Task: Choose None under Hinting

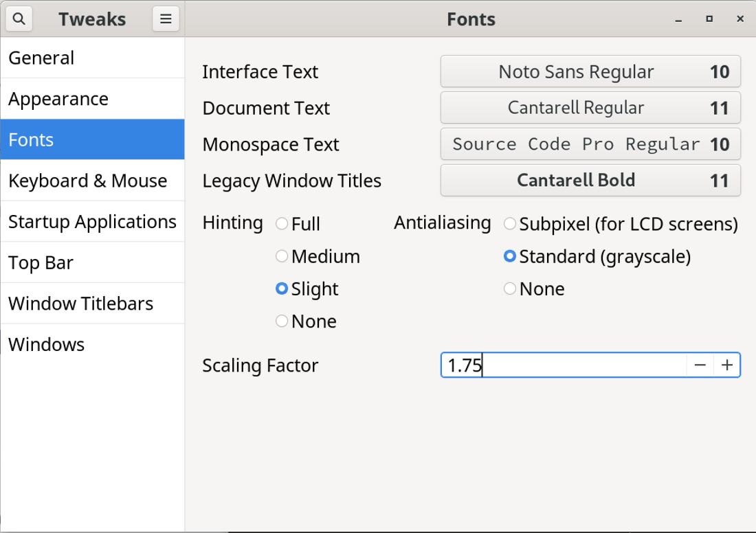Action: (282, 321)
